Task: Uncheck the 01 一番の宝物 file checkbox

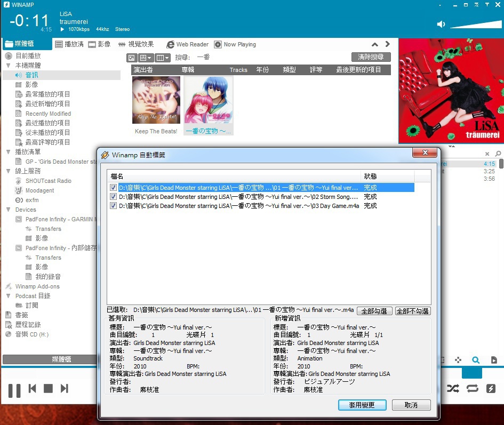Action: (113, 187)
